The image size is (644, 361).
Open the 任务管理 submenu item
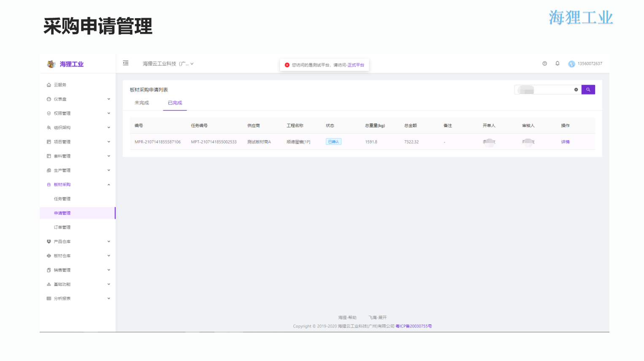(62, 199)
